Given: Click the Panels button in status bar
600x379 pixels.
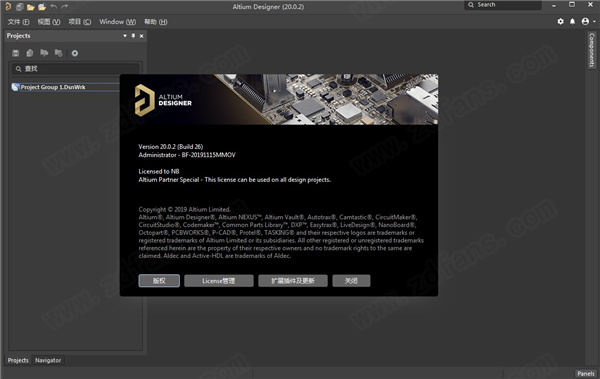Looking at the screenshot, I should [x=586, y=374].
